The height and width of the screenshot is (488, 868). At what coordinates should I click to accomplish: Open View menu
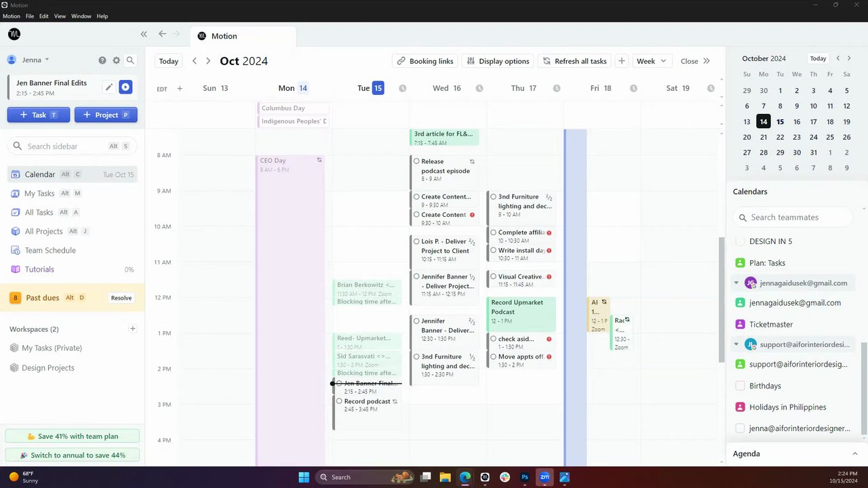pyautogui.click(x=60, y=16)
